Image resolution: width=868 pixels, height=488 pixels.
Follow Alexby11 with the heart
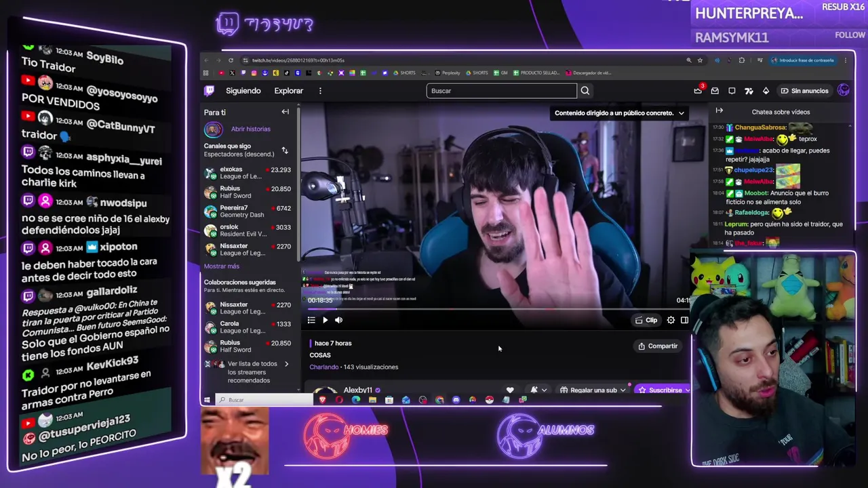click(x=510, y=390)
